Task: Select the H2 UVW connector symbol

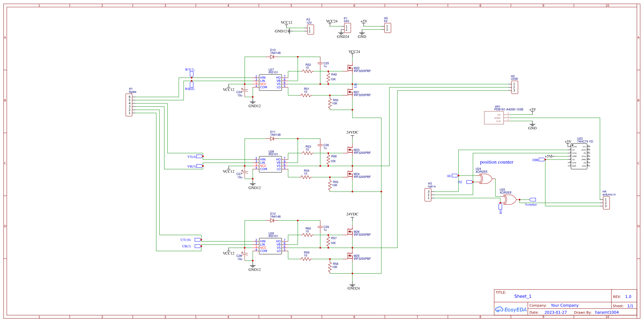Action: [x=514, y=87]
